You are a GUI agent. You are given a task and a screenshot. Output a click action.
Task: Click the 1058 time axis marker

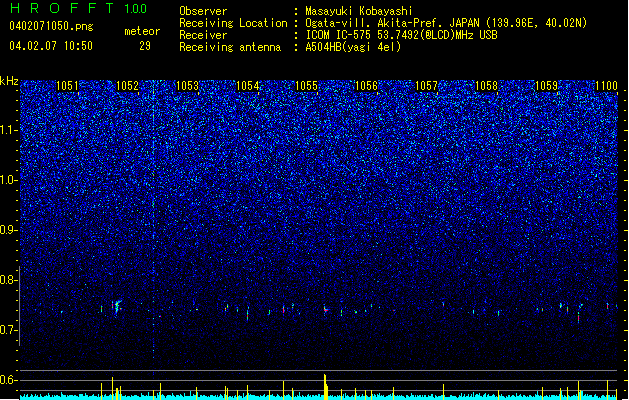click(x=486, y=86)
